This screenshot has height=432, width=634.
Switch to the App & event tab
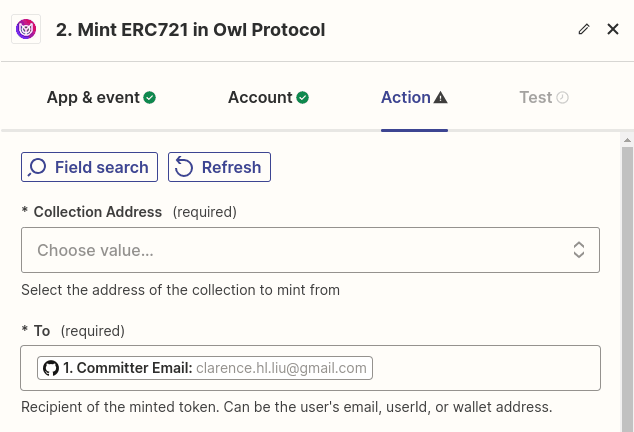(93, 97)
